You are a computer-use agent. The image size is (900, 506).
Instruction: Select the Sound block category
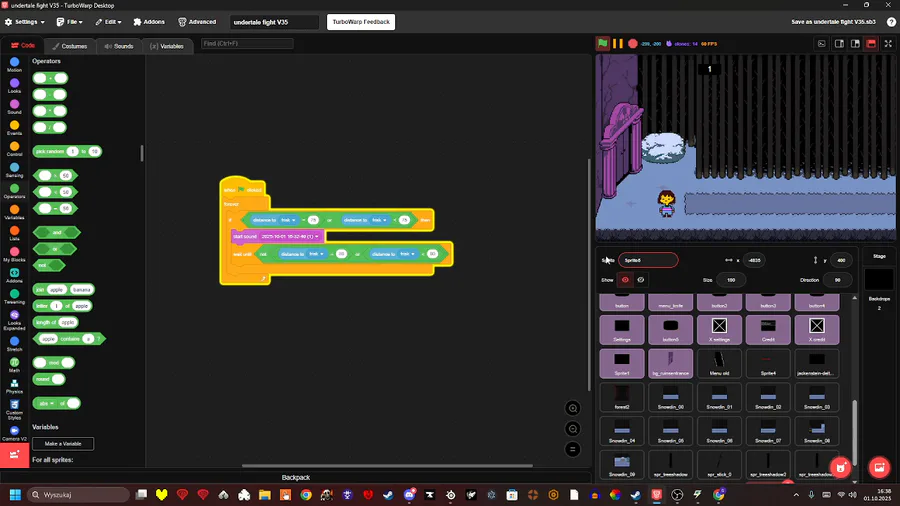[14, 107]
